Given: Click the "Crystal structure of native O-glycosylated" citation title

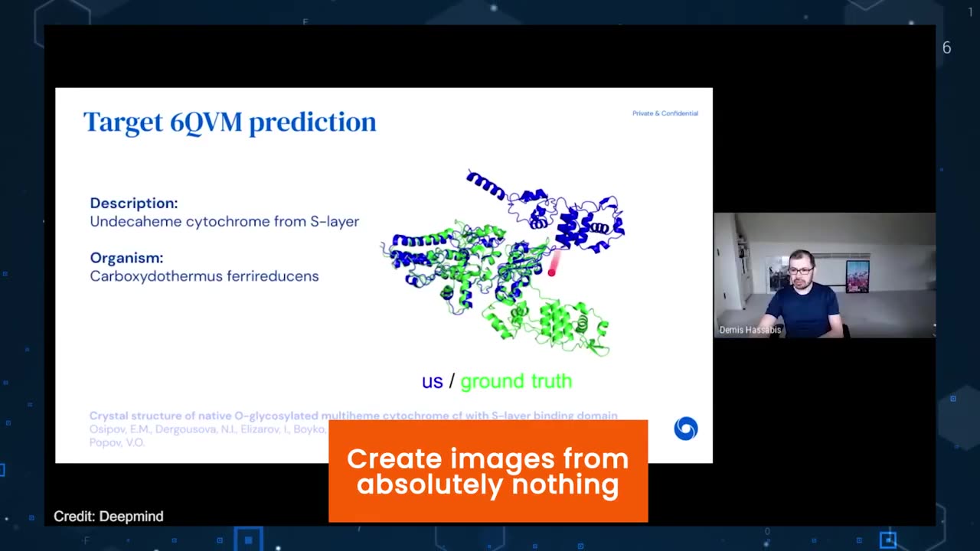Looking at the screenshot, I should coord(353,416).
